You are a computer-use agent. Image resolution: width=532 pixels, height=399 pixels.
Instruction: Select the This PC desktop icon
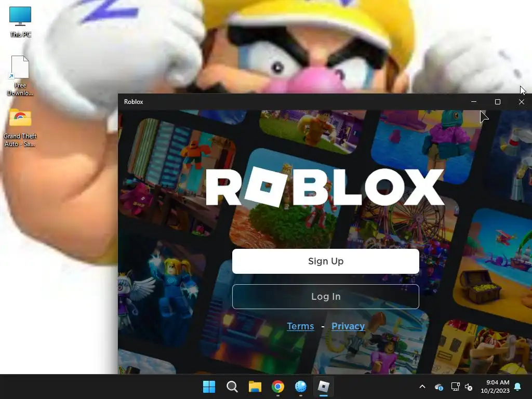click(20, 22)
